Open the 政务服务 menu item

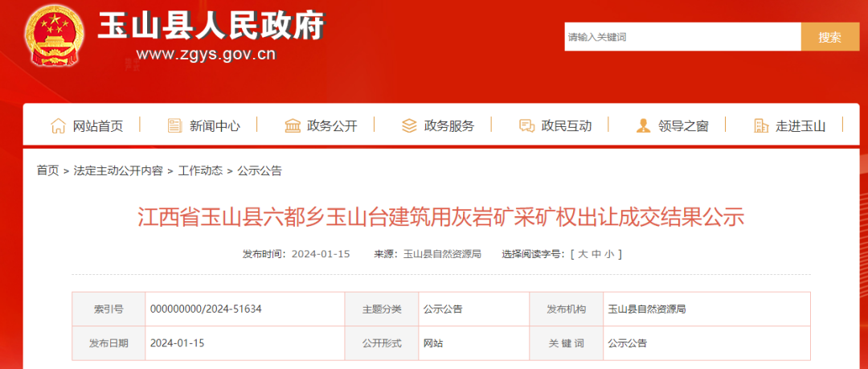click(449, 125)
